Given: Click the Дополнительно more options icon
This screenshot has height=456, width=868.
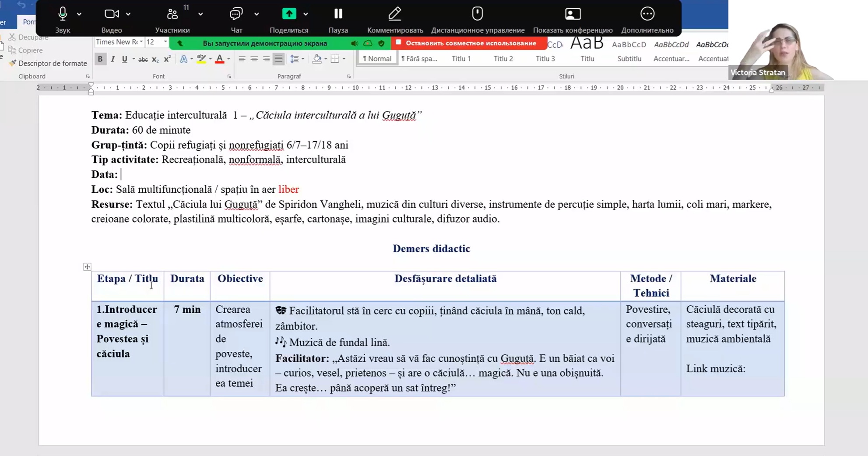Looking at the screenshot, I should pos(647,14).
